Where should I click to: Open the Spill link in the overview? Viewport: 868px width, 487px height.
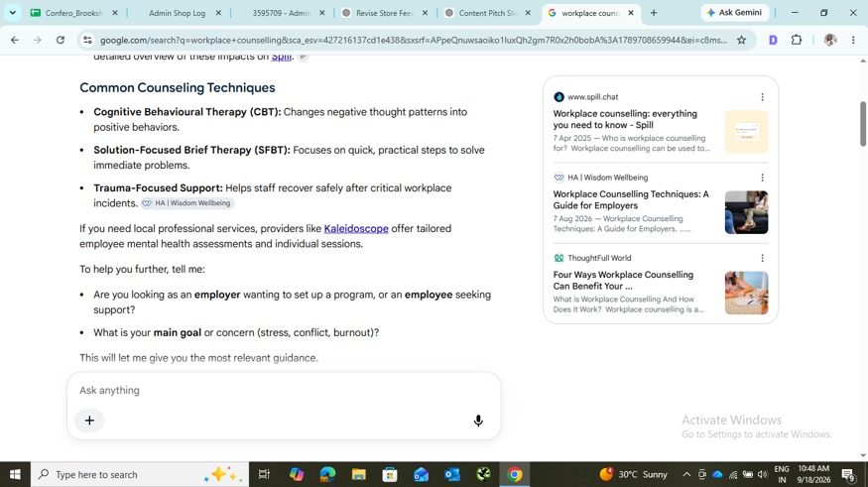click(281, 57)
